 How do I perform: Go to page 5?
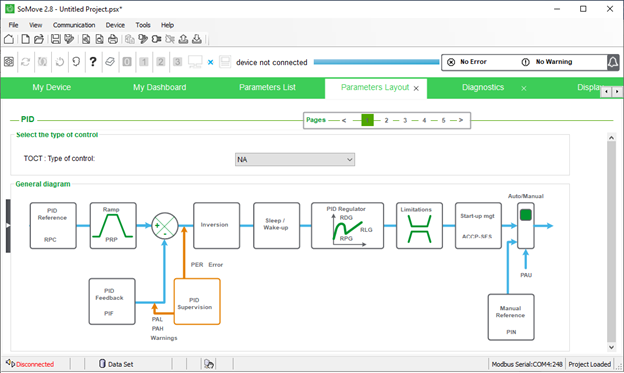point(443,120)
